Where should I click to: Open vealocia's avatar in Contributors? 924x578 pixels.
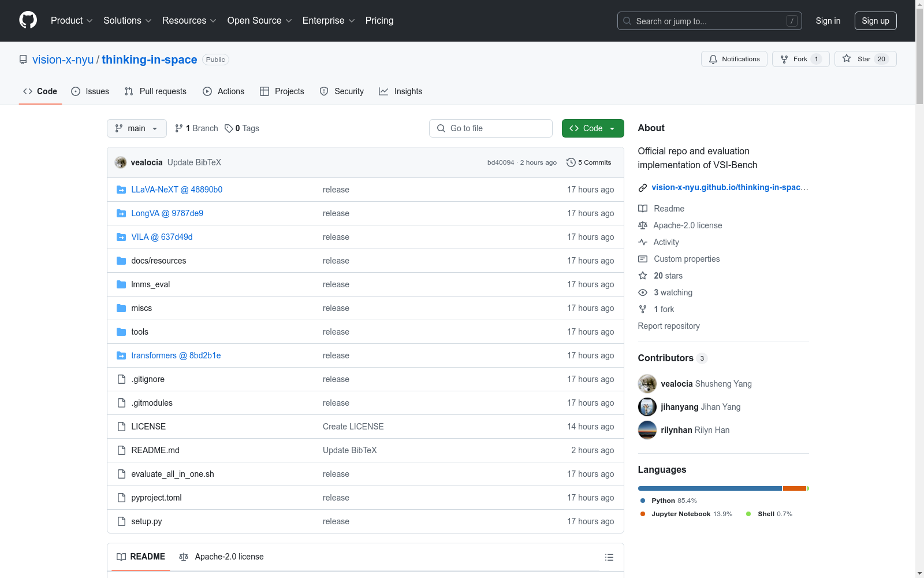pyautogui.click(x=647, y=384)
